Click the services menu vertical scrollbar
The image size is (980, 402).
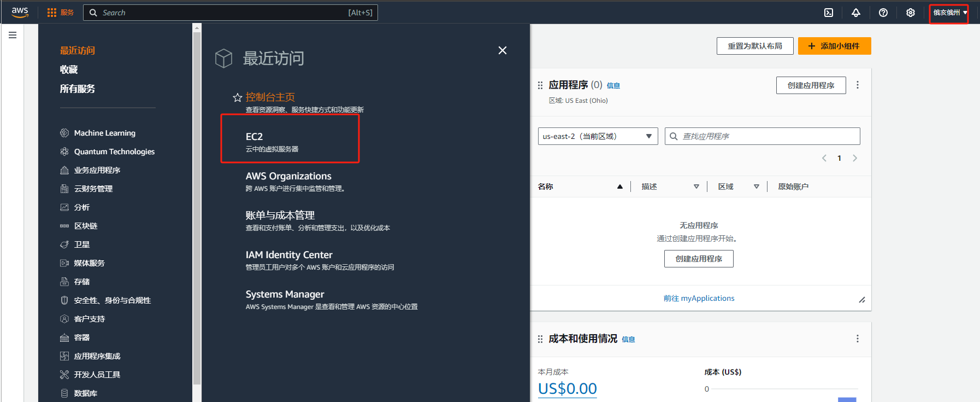(x=197, y=208)
